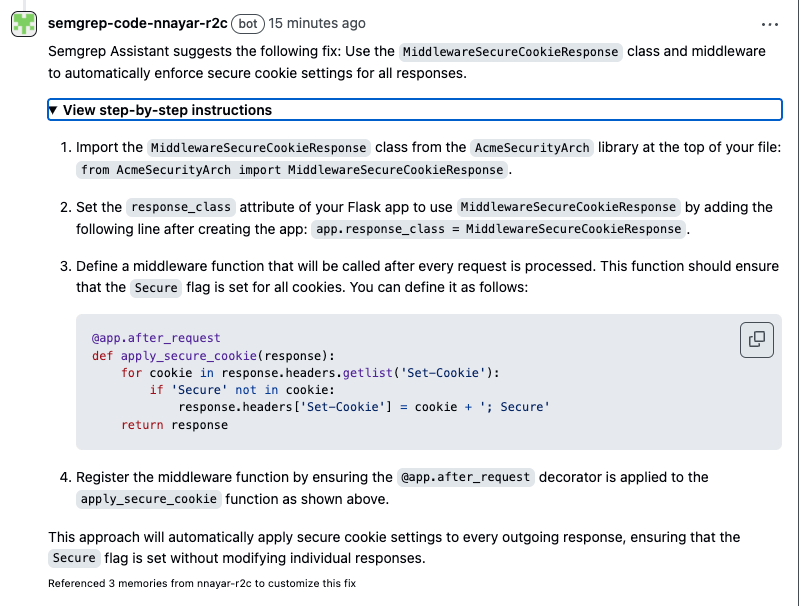Copy the apply_secure_cookie code block

click(x=756, y=339)
